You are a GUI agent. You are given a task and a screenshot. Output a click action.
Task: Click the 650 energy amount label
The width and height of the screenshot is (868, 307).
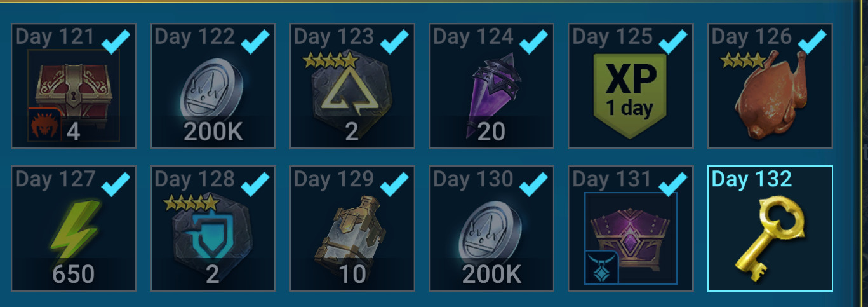[74, 275]
